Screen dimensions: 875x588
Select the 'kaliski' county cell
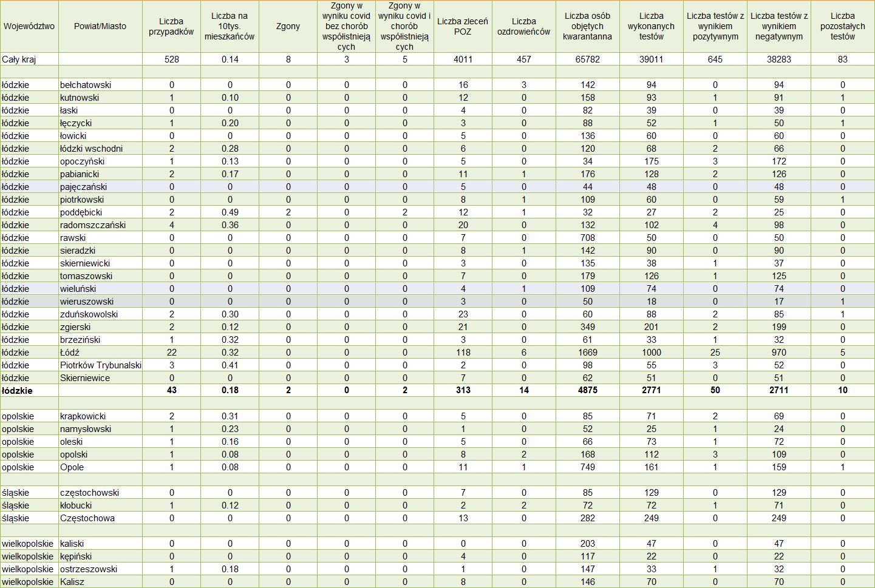pyautogui.click(x=100, y=544)
